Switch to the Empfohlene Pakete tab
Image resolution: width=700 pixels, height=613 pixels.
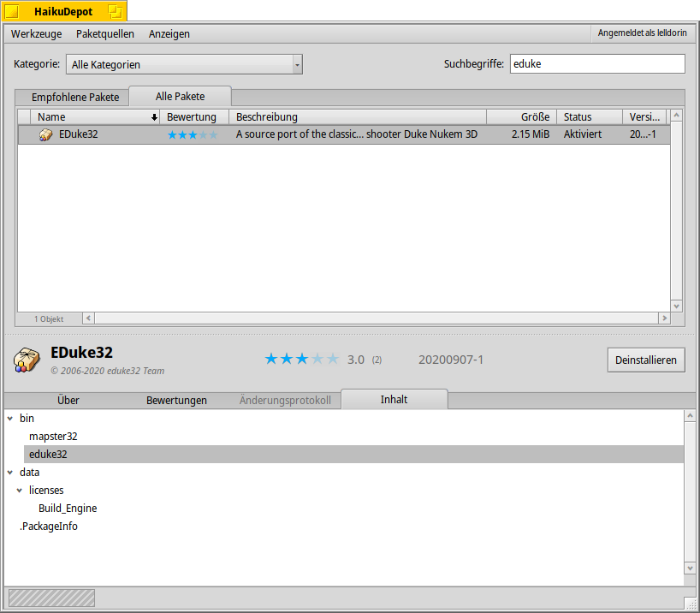pos(75,97)
